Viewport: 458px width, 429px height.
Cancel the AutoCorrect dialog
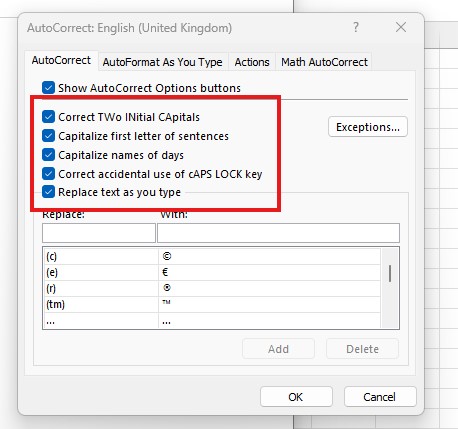[x=380, y=397]
